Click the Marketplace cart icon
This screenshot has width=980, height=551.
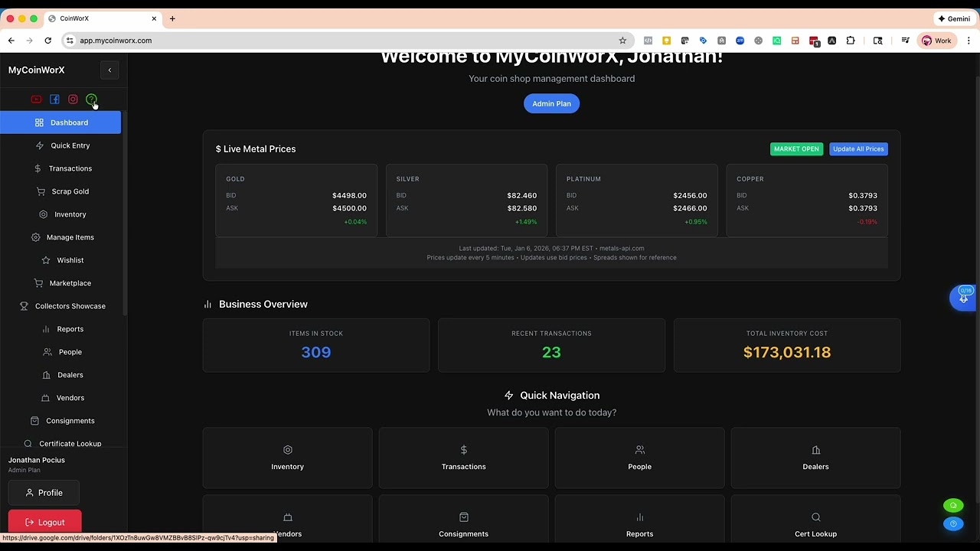coord(38,283)
